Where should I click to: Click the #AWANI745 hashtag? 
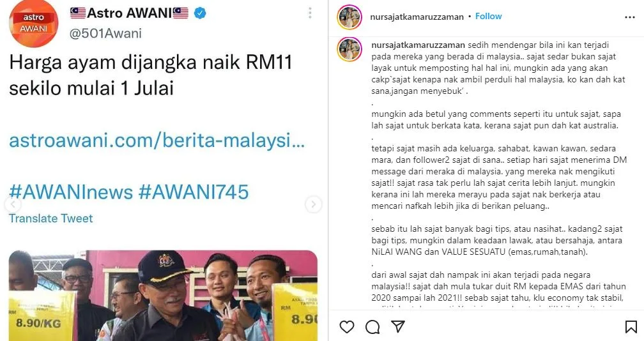tap(194, 192)
